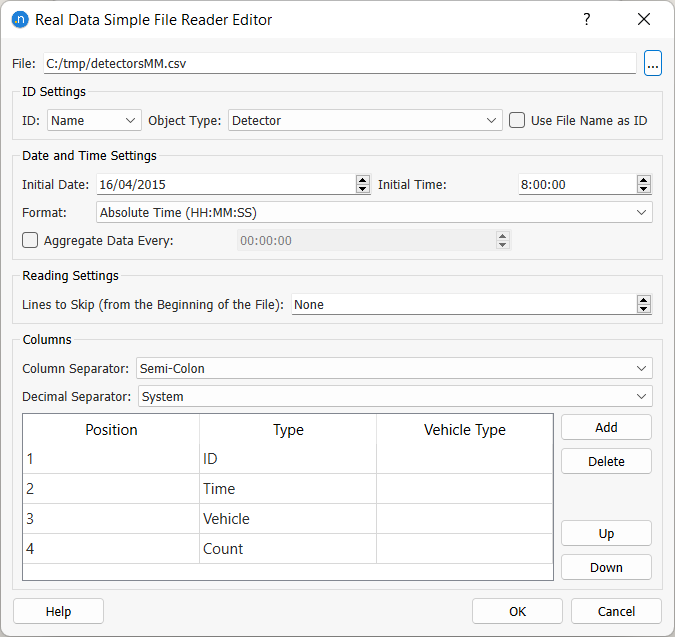Click the Add column button
The image size is (675, 637).
[606, 427]
